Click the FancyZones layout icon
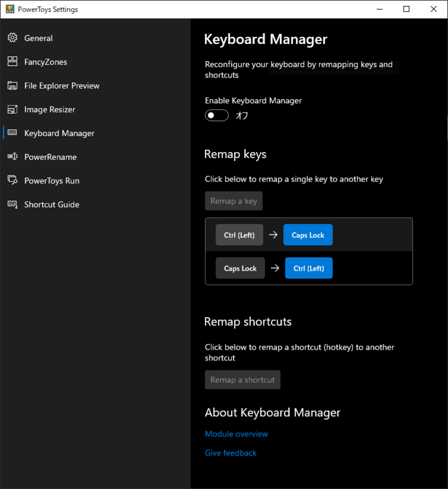 [12, 61]
